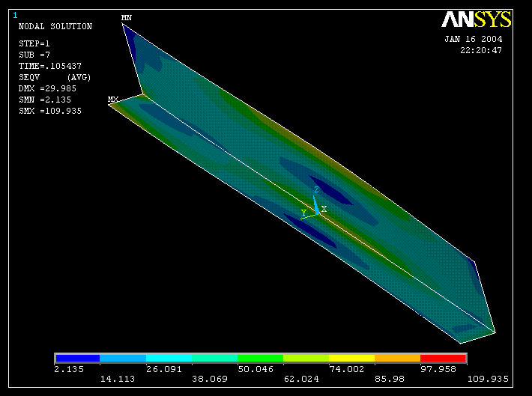Click the SEQV label
532x396 pixels.
(29, 77)
